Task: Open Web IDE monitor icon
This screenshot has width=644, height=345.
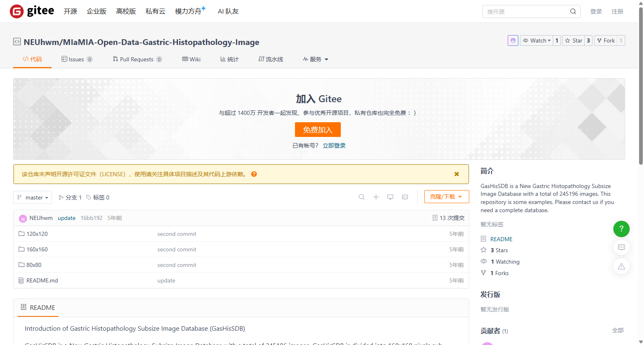Action: [x=390, y=197]
